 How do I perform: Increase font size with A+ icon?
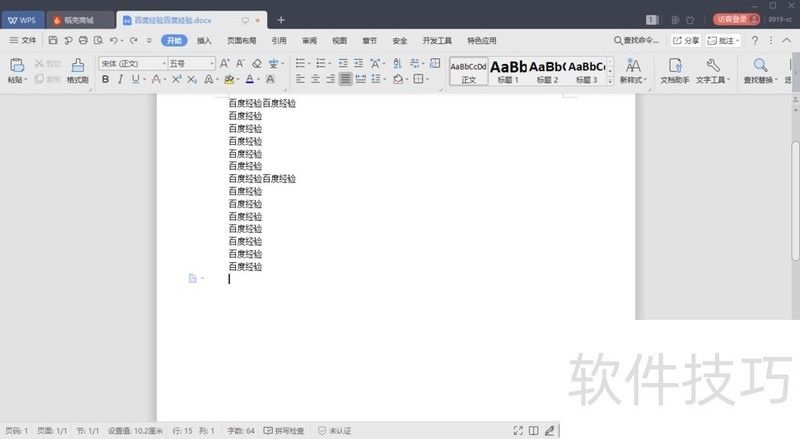(x=224, y=63)
